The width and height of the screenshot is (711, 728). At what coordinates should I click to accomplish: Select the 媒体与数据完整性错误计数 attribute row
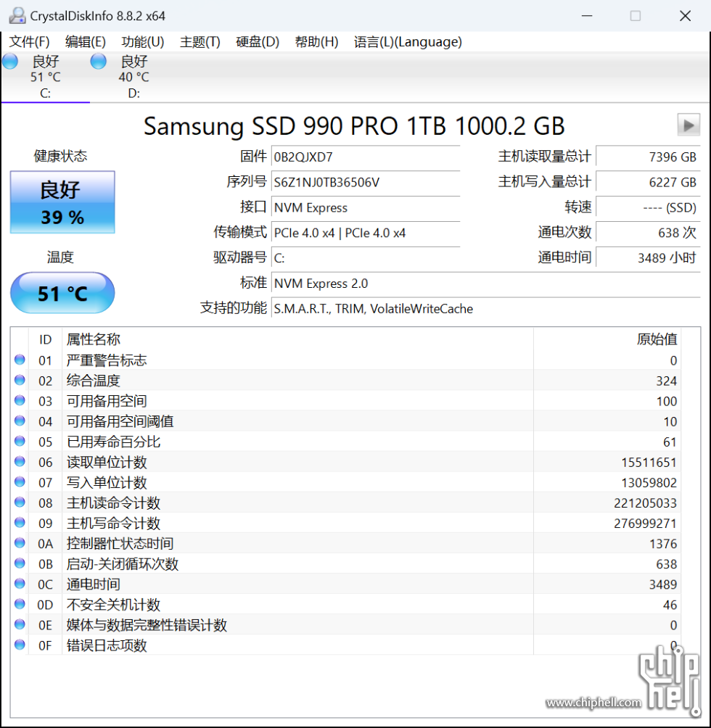tap(345, 625)
